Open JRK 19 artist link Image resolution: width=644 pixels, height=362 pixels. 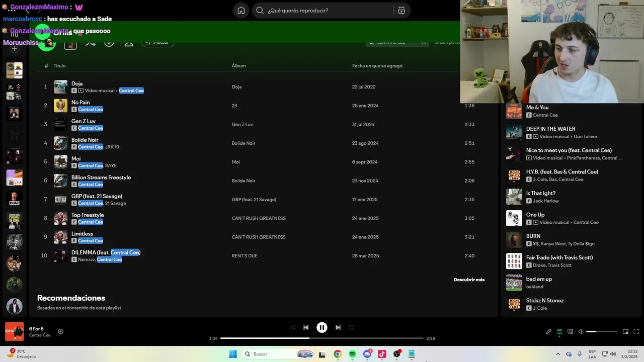[x=112, y=147]
